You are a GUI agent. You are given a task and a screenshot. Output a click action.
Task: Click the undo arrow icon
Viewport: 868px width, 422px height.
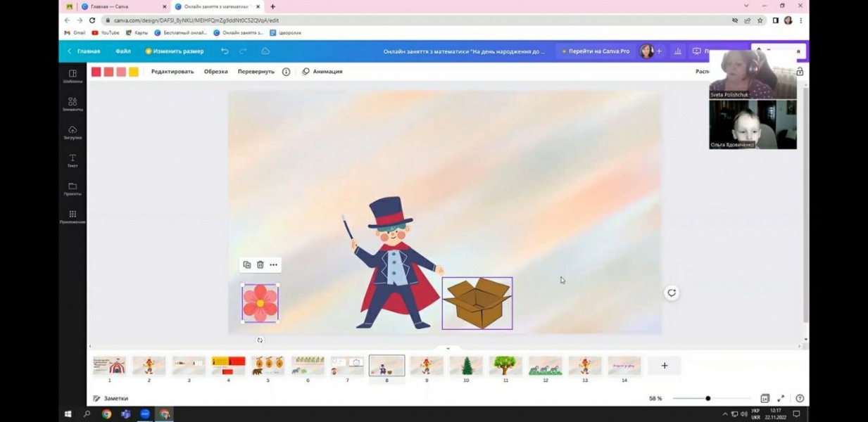tap(225, 51)
